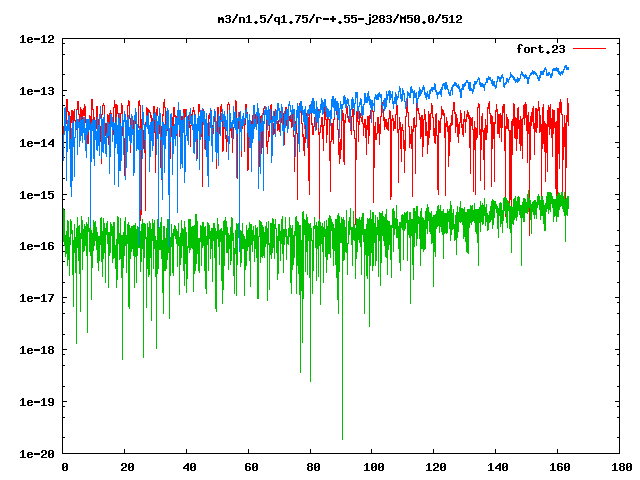Click the 1e-18 y-axis label
Screen dimensions: 640x480
click(37, 350)
